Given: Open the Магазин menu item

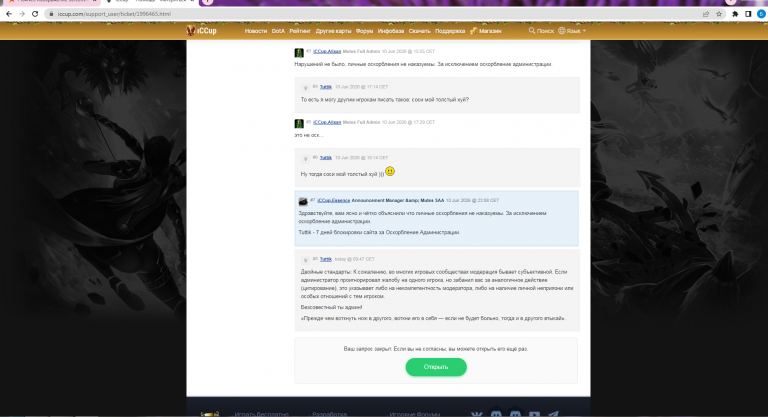Looking at the screenshot, I should [x=490, y=31].
